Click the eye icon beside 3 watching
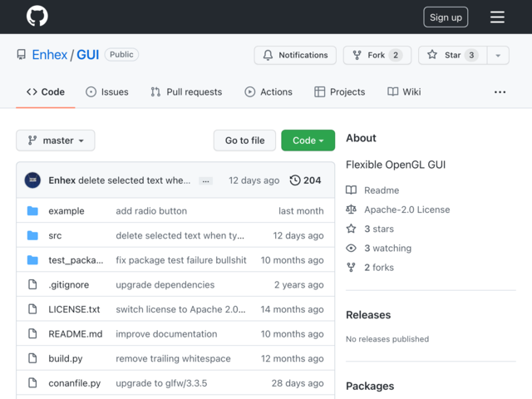Image resolution: width=532 pixels, height=399 pixels. click(x=351, y=248)
